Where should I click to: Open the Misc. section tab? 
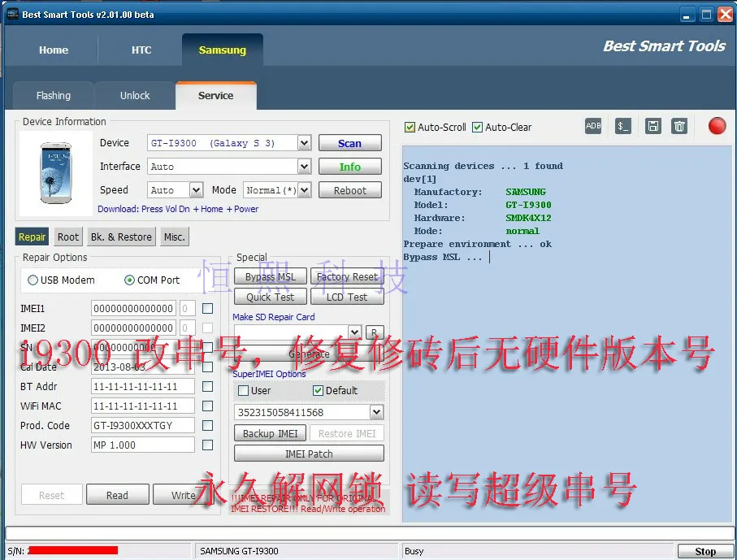[x=175, y=237]
